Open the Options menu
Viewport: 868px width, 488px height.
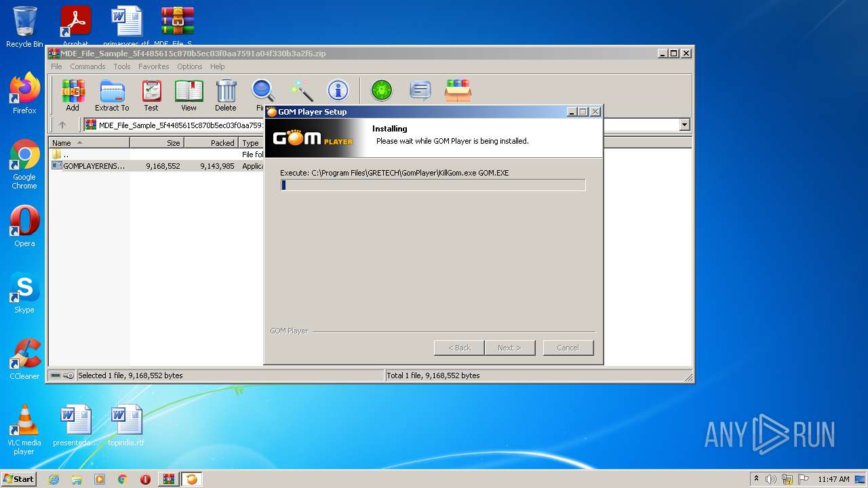pos(190,66)
